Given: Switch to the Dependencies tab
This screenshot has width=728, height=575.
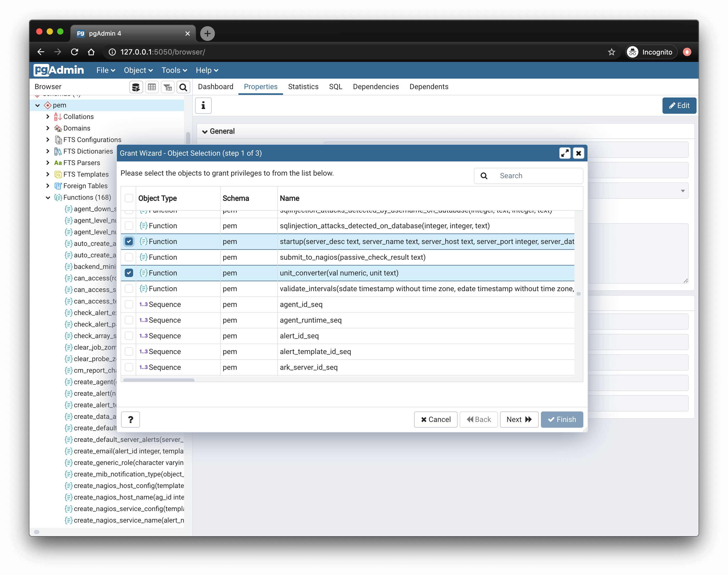Looking at the screenshot, I should [376, 86].
